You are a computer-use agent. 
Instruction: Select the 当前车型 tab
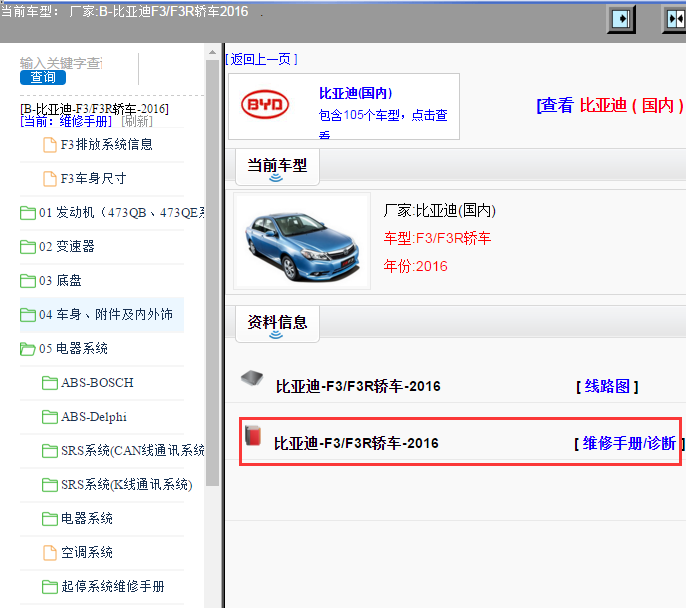[x=277, y=167]
